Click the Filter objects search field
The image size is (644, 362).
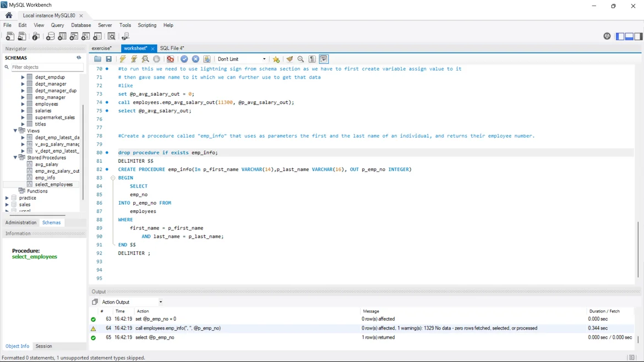[47, 67]
